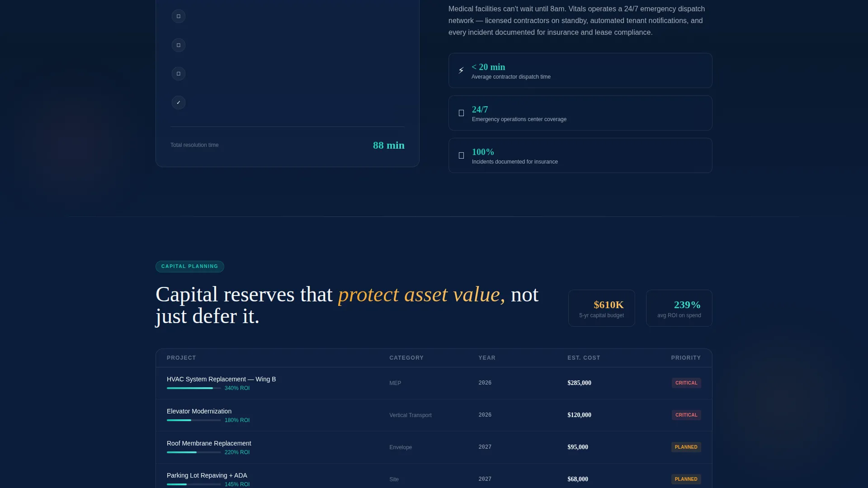
Task: Sort by the CATEGORY column header
Action: pyautogui.click(x=406, y=358)
